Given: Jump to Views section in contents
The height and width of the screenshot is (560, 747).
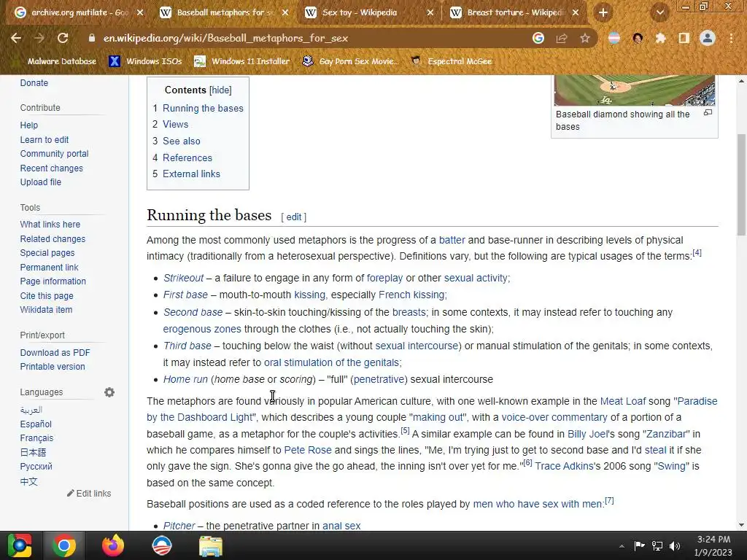Looking at the screenshot, I should pos(175,124).
